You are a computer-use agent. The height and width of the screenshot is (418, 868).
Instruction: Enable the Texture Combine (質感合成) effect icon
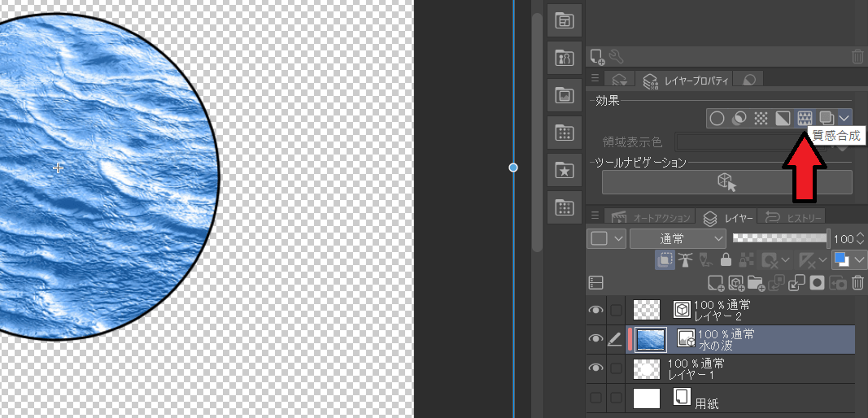click(805, 118)
